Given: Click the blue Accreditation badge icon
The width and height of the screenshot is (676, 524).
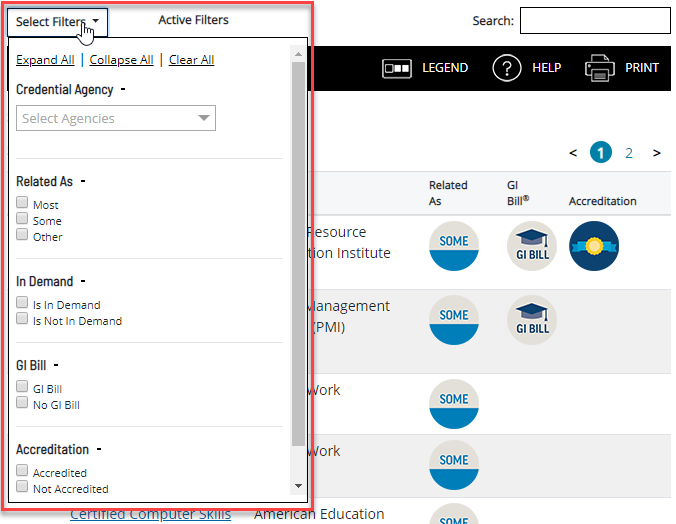Looking at the screenshot, I should 594,246.
